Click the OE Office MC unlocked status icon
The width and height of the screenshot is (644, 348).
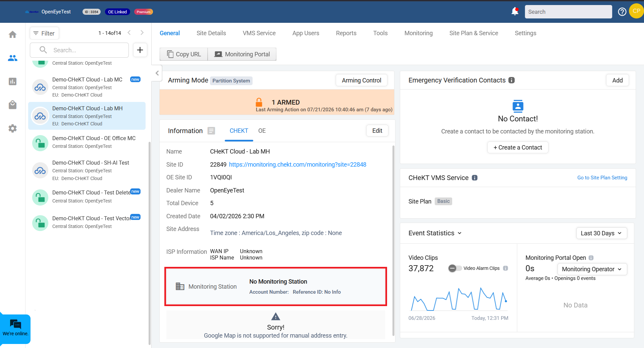point(40,143)
